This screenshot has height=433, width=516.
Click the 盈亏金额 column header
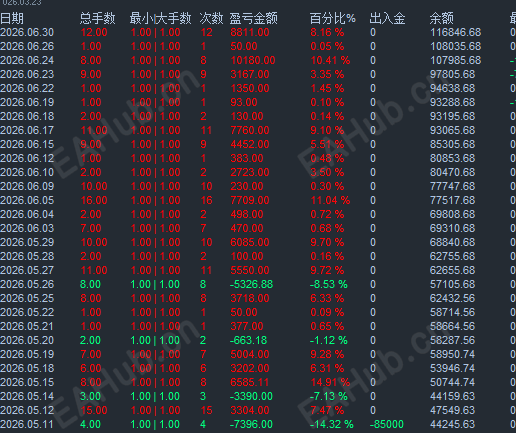254,18
